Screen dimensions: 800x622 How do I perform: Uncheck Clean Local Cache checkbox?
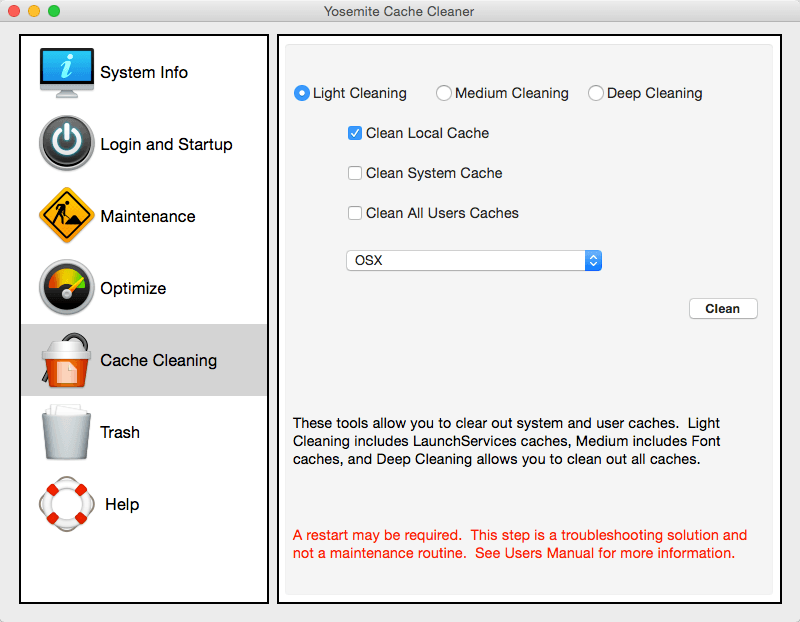[355, 133]
